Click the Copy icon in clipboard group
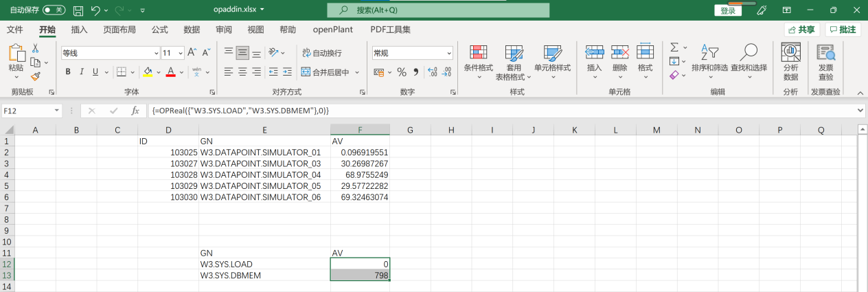This screenshot has height=292, width=868. pos(34,63)
